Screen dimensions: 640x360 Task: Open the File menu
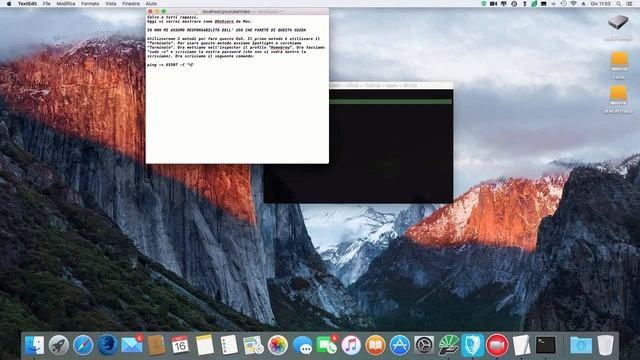pos(47,4)
